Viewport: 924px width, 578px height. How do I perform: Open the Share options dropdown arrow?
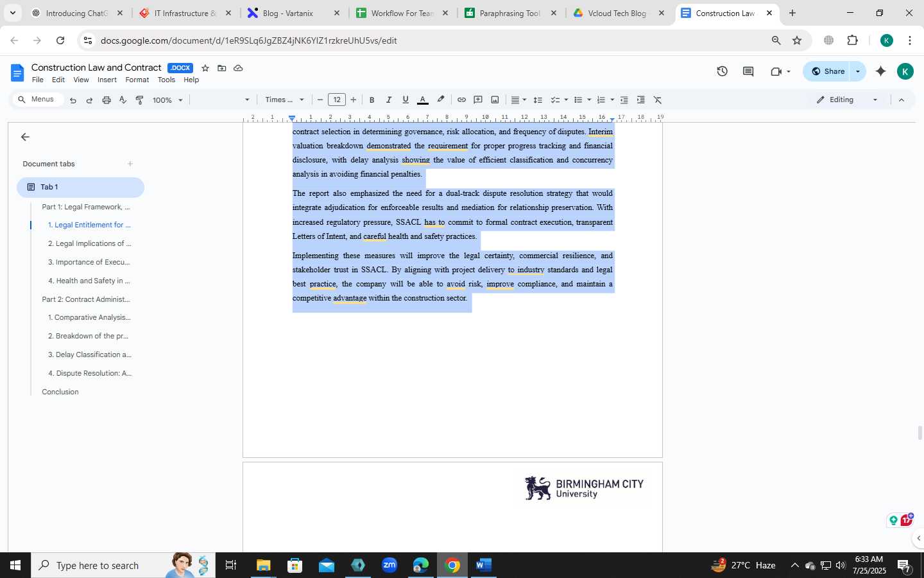[x=858, y=71]
